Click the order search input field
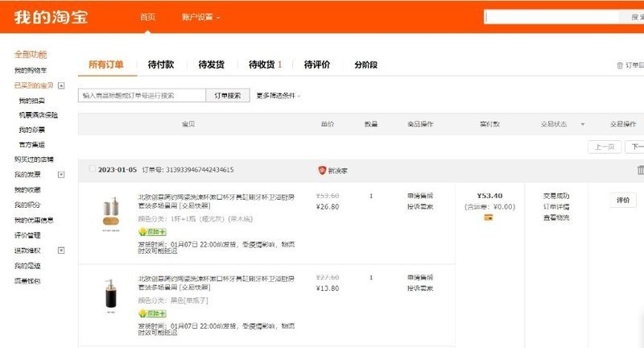 click(142, 96)
